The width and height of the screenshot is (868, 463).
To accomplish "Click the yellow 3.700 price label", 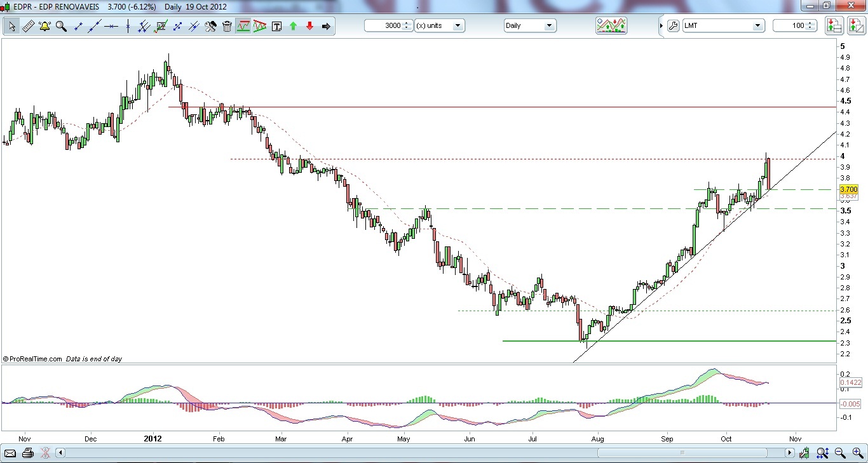I will click(849, 189).
